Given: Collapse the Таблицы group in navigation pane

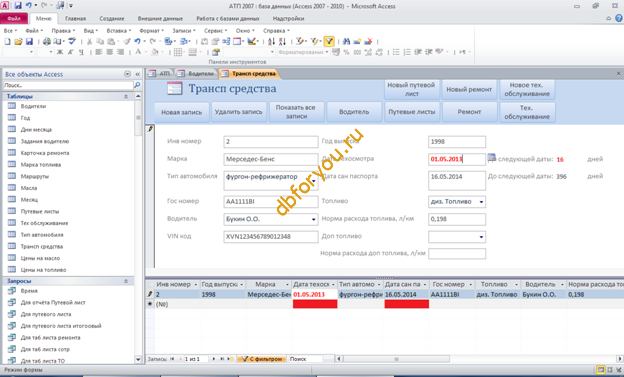Looking at the screenshot, I should (126, 96).
